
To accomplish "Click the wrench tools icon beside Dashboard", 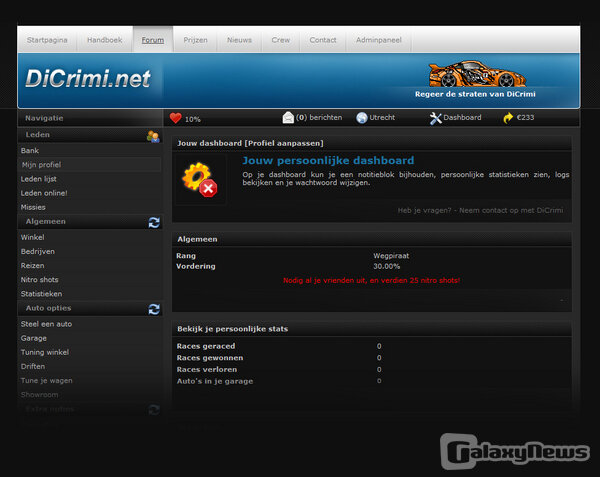I will (x=435, y=118).
